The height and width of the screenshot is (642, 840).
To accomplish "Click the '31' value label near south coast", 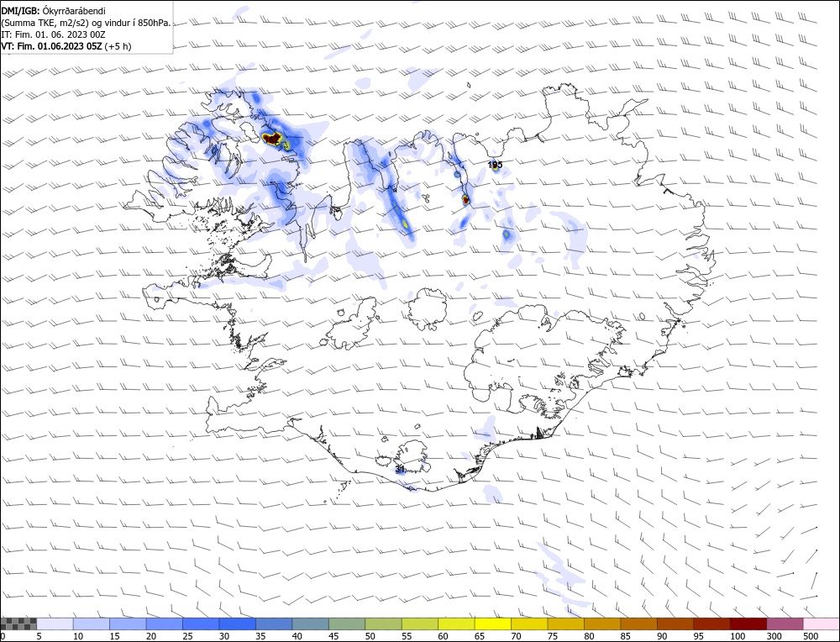I will pos(400,469).
